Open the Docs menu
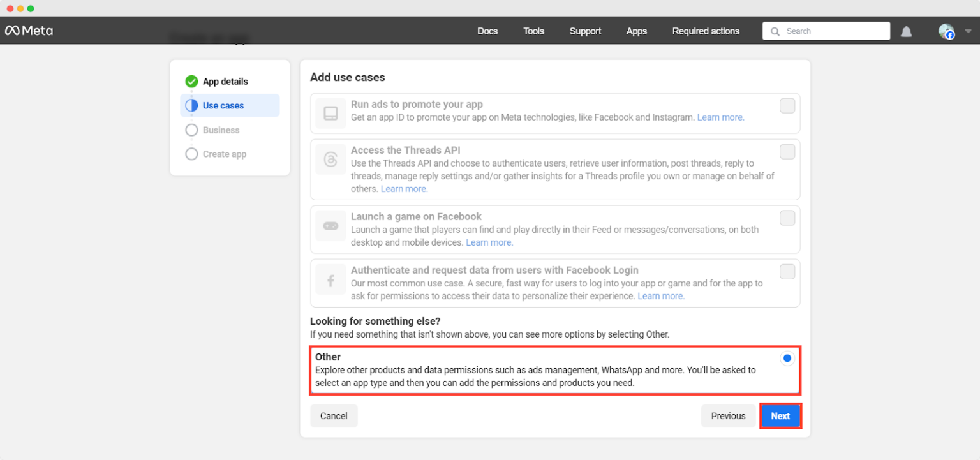 pos(487,31)
